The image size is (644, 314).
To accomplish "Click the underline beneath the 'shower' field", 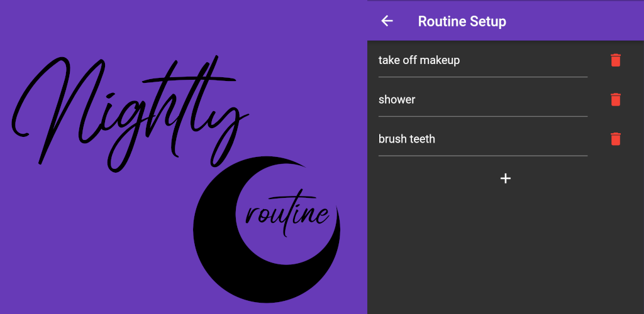I will click(482, 116).
